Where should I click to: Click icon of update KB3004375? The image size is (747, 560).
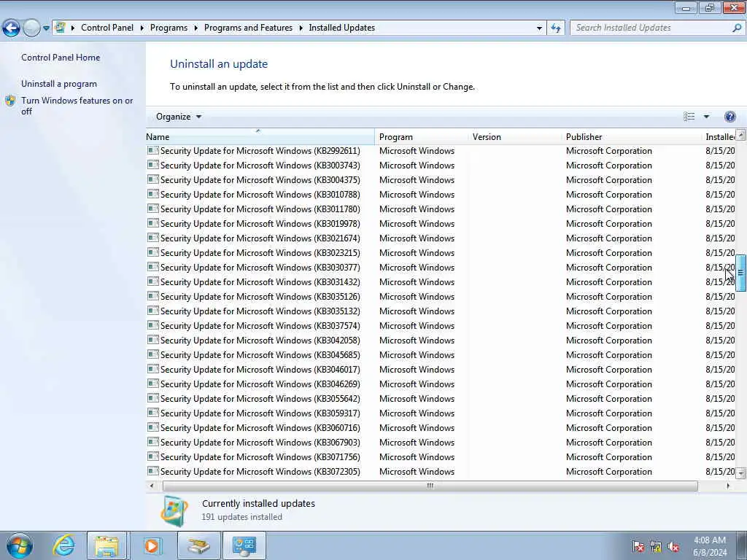[x=153, y=179]
